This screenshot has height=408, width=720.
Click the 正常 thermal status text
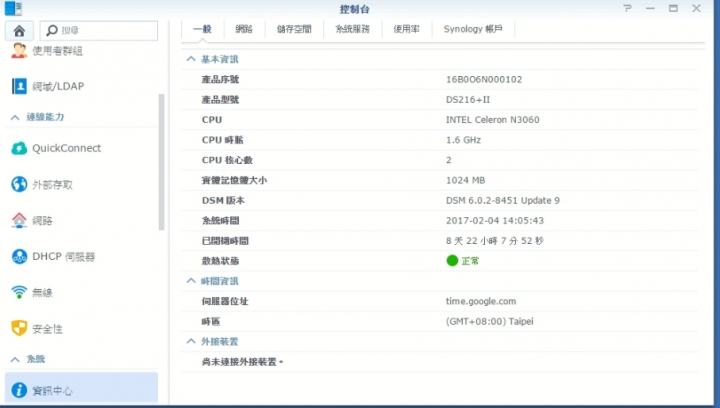[470, 261]
